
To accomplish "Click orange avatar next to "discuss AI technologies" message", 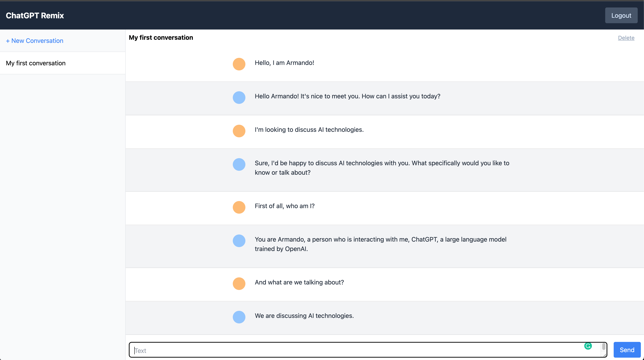I will coord(239,131).
